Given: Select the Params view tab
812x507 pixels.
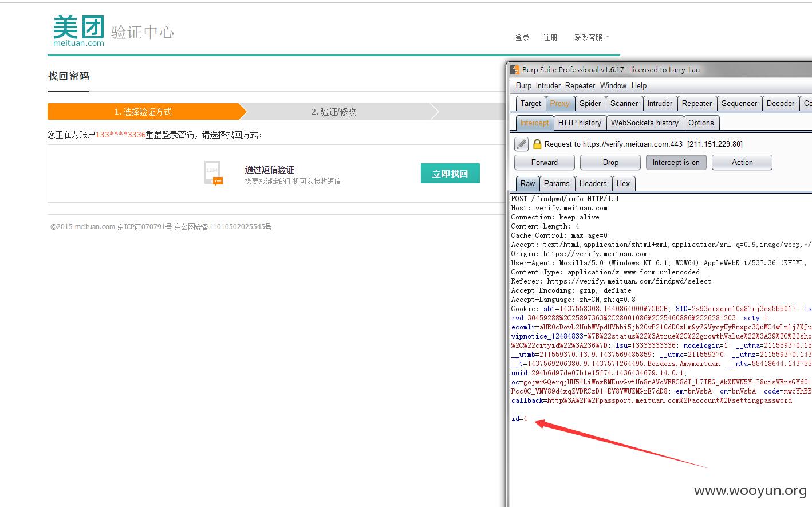Looking at the screenshot, I should point(557,184).
